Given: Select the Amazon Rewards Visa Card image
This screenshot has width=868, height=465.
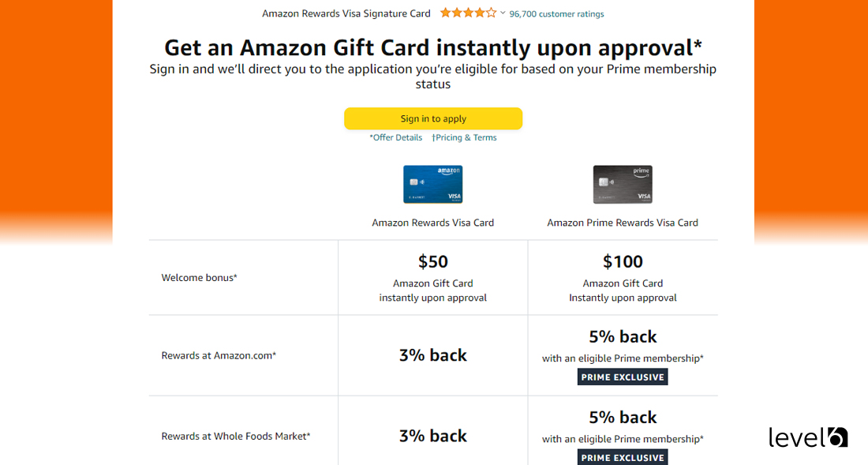Looking at the screenshot, I should pos(432,184).
